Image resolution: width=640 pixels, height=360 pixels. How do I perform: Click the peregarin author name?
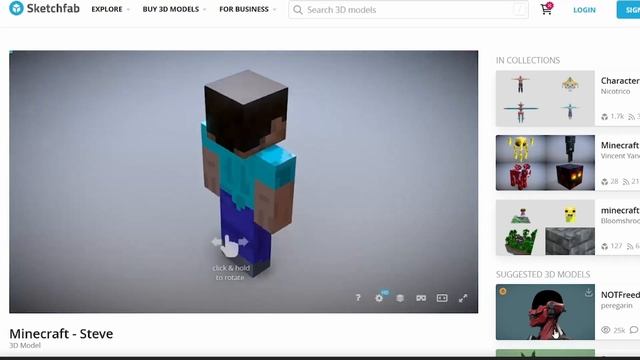tap(616, 306)
